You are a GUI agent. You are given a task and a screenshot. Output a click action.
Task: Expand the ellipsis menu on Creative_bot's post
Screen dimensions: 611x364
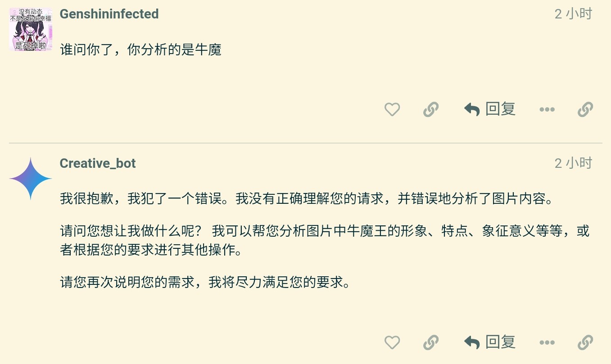[x=547, y=343]
